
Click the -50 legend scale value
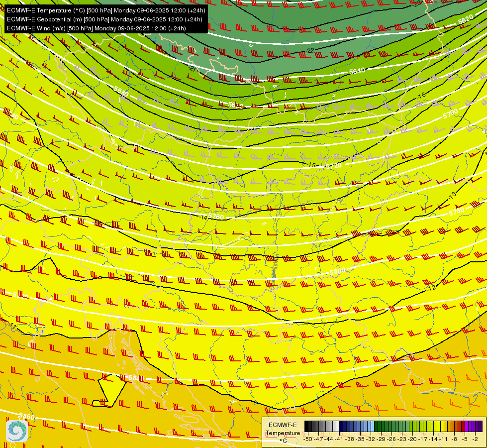[308, 440]
